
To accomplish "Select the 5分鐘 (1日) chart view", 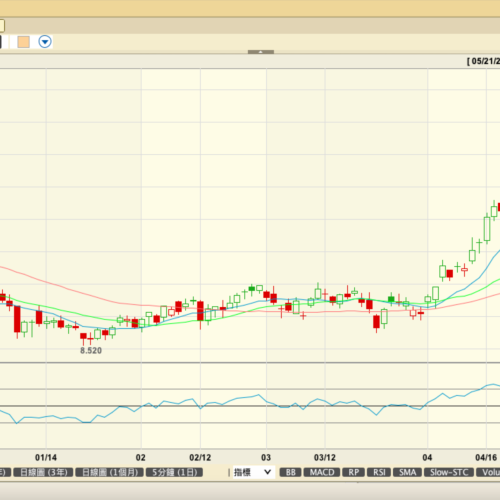I will [174, 472].
